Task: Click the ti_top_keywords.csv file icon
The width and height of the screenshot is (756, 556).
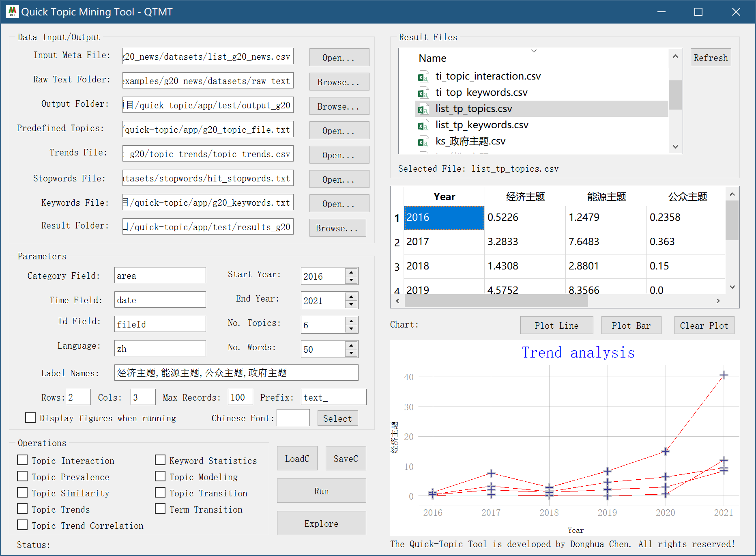Action: point(423,93)
